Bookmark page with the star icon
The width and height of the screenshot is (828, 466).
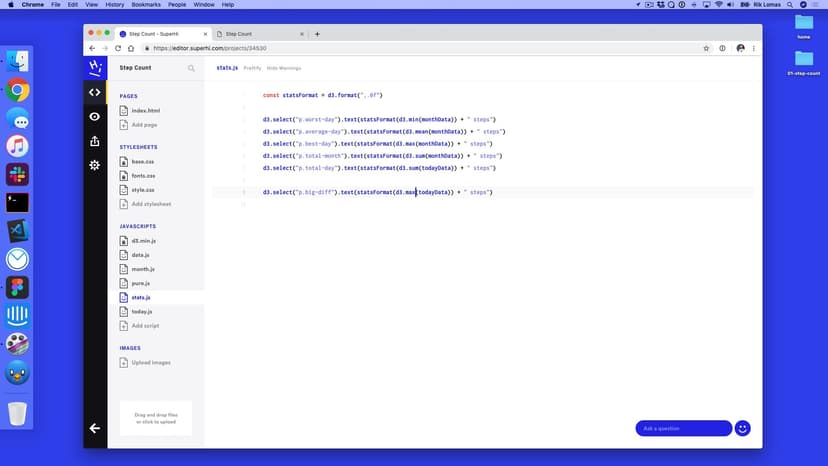(x=706, y=48)
